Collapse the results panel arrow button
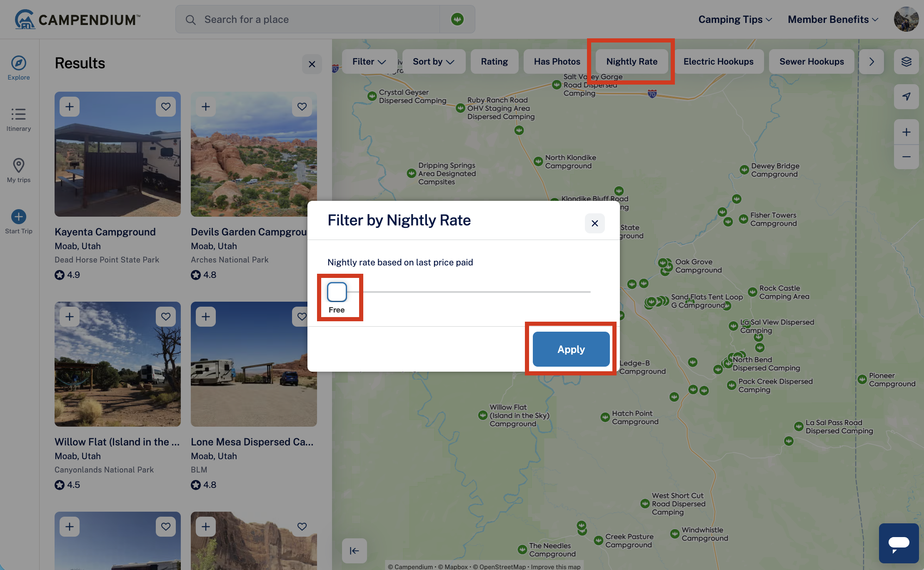Viewport: 924px width, 570px height. [354, 551]
